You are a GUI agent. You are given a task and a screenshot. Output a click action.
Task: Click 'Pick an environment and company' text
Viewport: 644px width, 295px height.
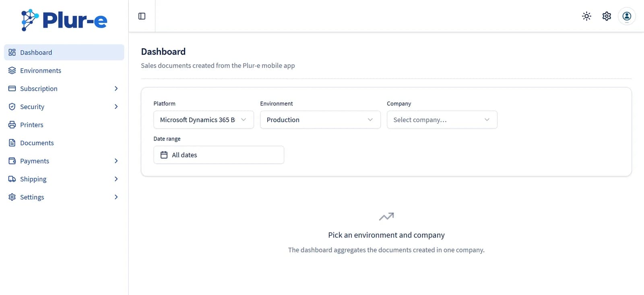point(386,235)
